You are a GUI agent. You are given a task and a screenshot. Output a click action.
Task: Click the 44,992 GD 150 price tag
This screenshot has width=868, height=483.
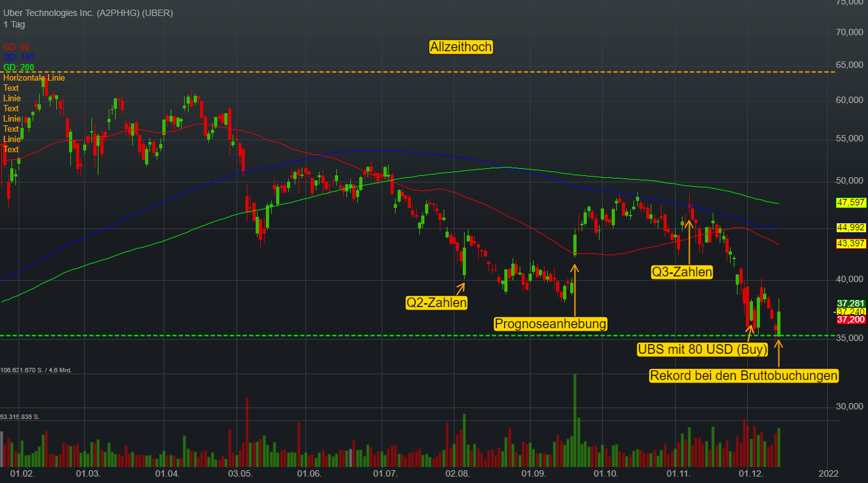[851, 227]
